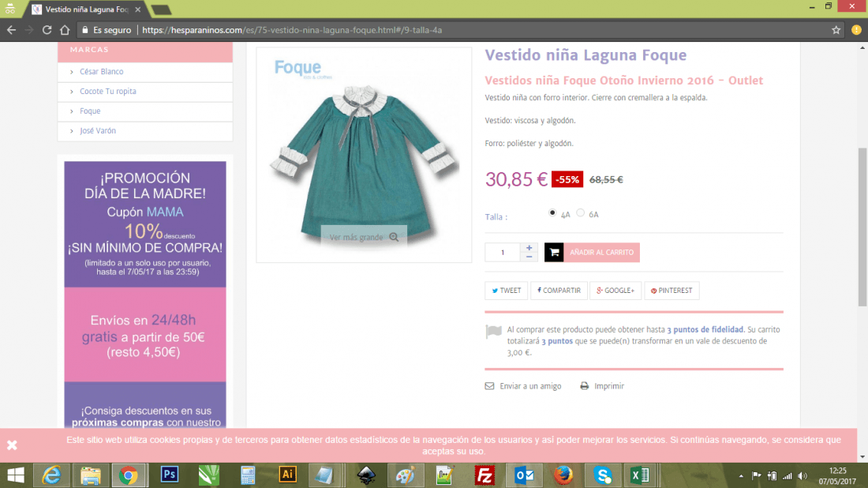Close the Vestido niña browser tab
This screenshot has width=868, height=488.
137,9
